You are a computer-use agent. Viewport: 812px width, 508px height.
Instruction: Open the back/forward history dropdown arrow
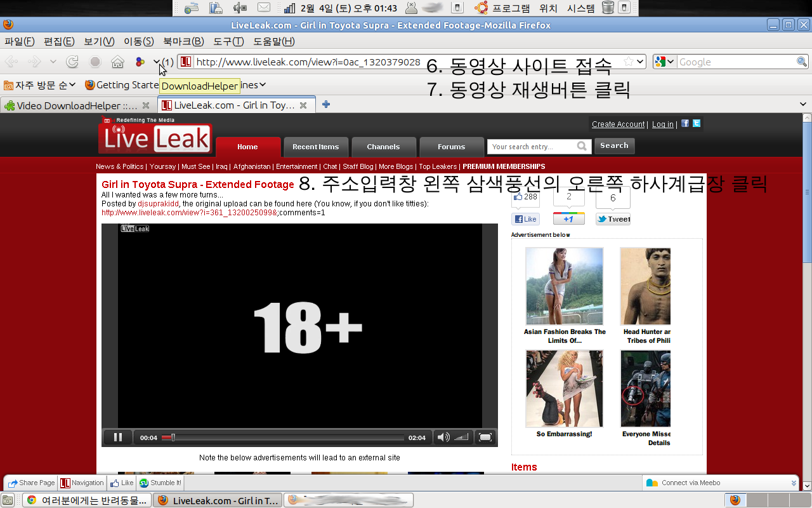click(x=53, y=62)
